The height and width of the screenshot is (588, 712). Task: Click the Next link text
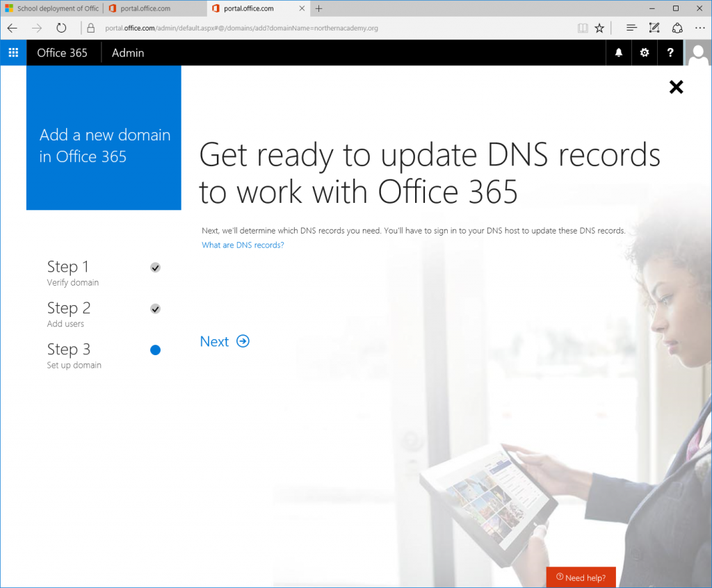tap(214, 341)
